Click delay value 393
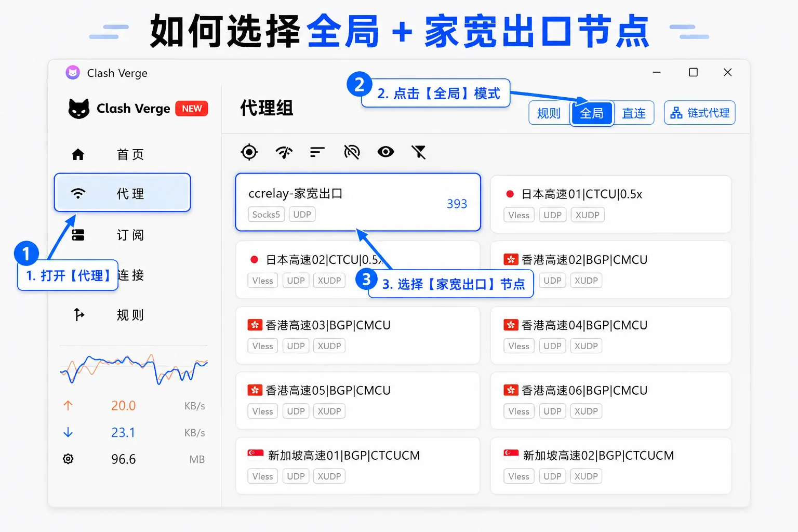This screenshot has height=532, width=798. coord(457,204)
